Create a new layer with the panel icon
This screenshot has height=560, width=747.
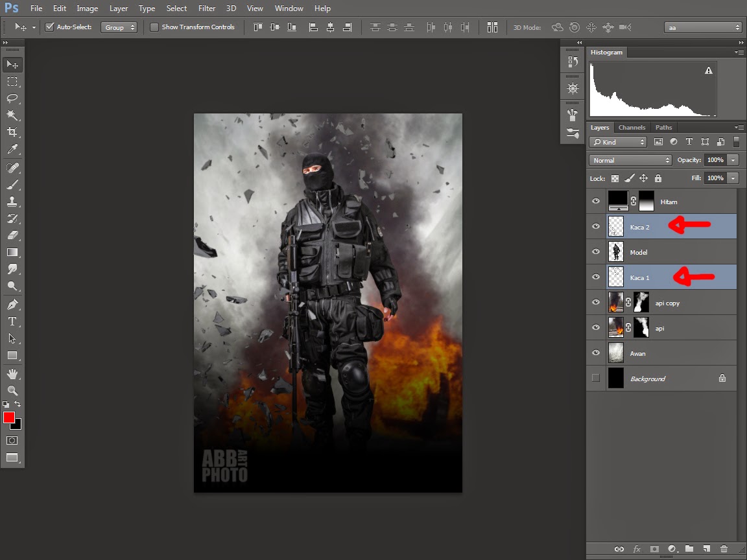(x=707, y=549)
